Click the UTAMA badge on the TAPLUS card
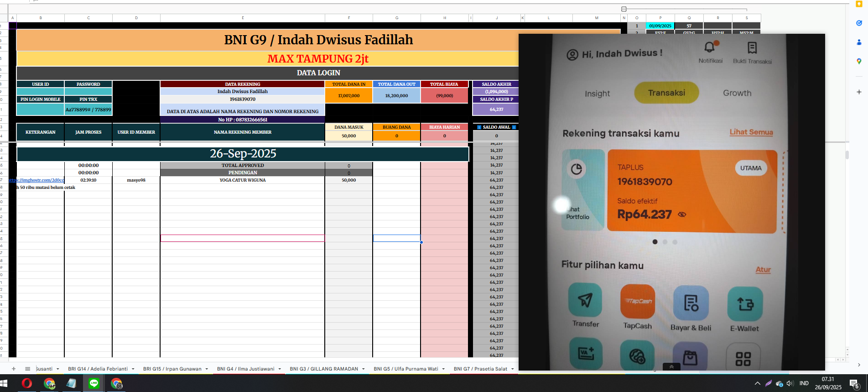This screenshot has height=392, width=868. 751,168
